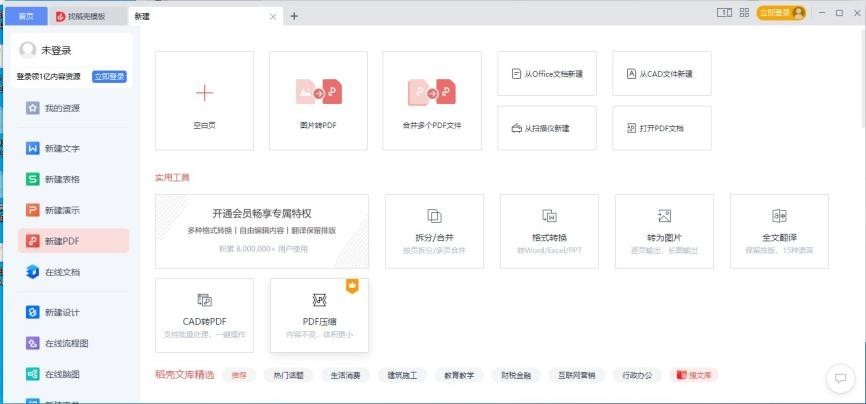This screenshot has height=404, width=866.
Task: Click the 我的资源 star icon in sidebar
Action: (33, 108)
